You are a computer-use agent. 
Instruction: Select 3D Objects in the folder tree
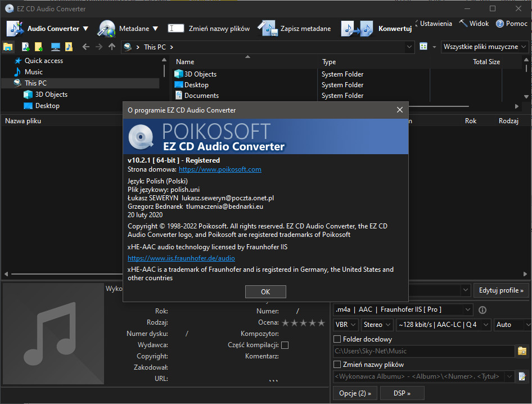click(x=51, y=95)
